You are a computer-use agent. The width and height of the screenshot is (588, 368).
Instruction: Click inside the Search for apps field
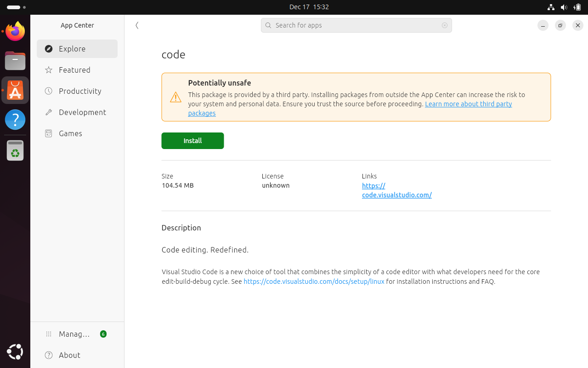point(356,25)
